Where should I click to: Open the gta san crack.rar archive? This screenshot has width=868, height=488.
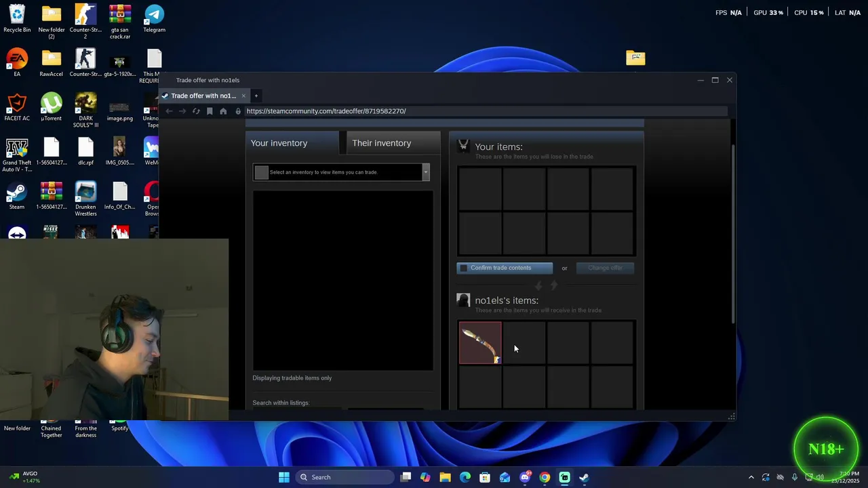[x=120, y=22]
